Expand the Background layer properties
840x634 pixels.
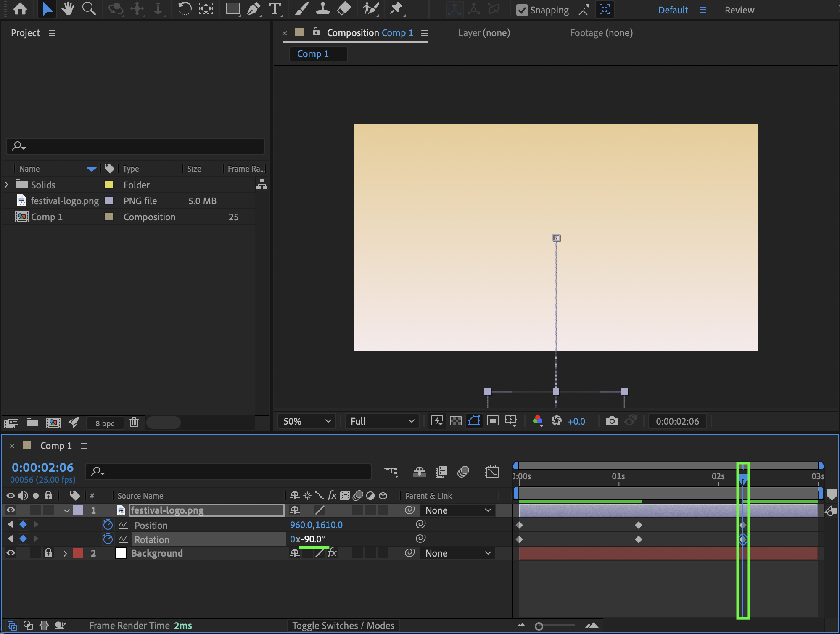coord(65,553)
